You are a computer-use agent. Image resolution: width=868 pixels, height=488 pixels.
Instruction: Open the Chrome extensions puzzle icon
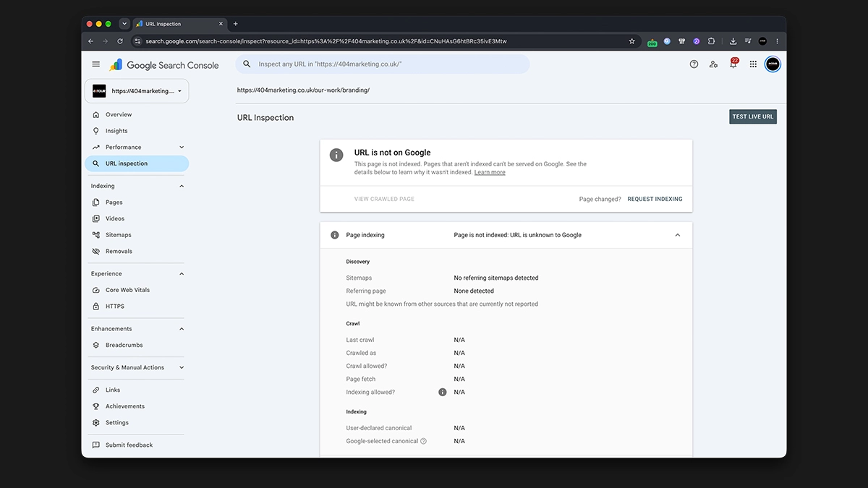click(x=712, y=41)
